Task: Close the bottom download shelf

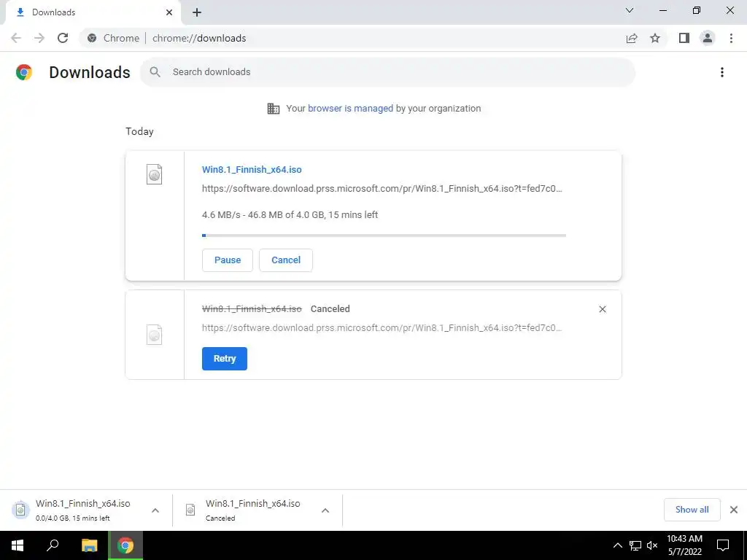Action: point(734,510)
